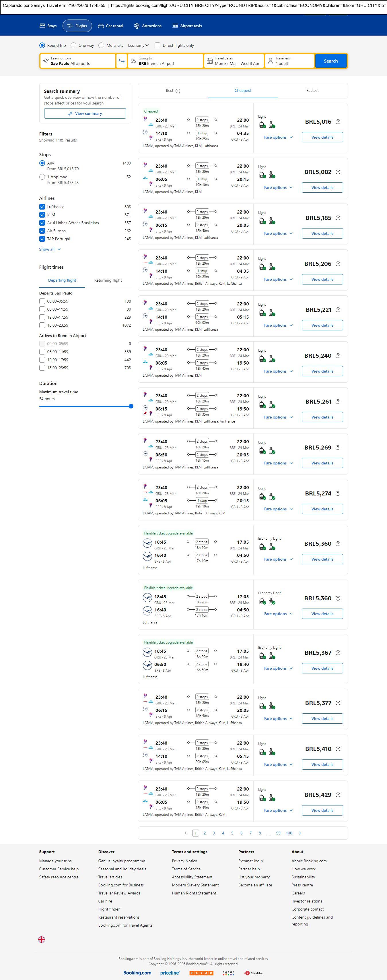Click View details for the BRL5,360 Lufthansa flight

point(322,559)
